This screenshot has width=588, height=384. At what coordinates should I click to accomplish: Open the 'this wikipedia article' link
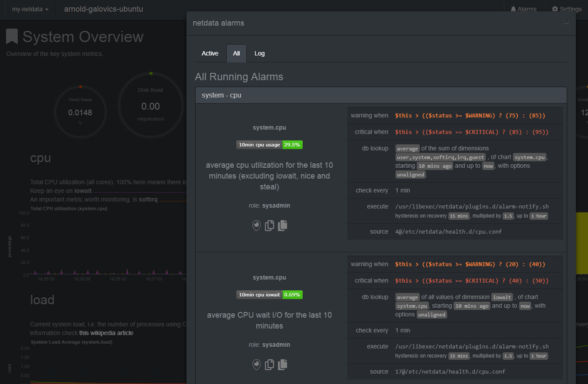coord(106,333)
